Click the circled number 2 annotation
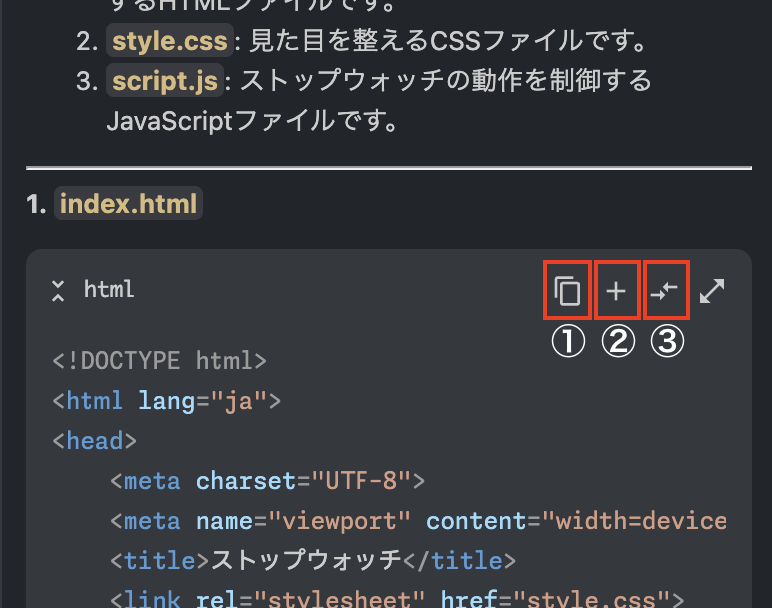 click(617, 342)
